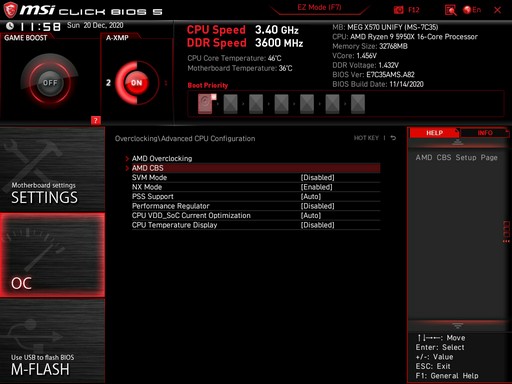Click the AMD CBS Setup Page help text
This screenshot has height=384, width=512.
point(456,157)
